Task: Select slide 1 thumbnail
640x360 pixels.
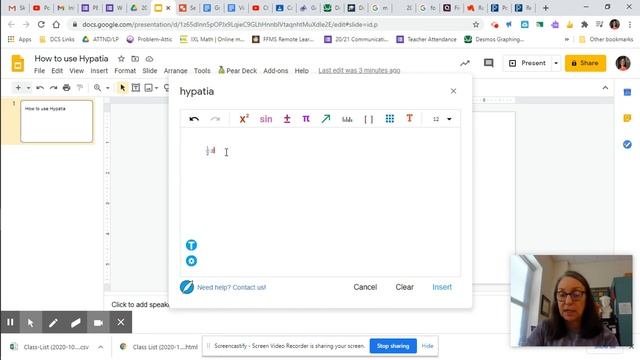Action: (x=56, y=122)
